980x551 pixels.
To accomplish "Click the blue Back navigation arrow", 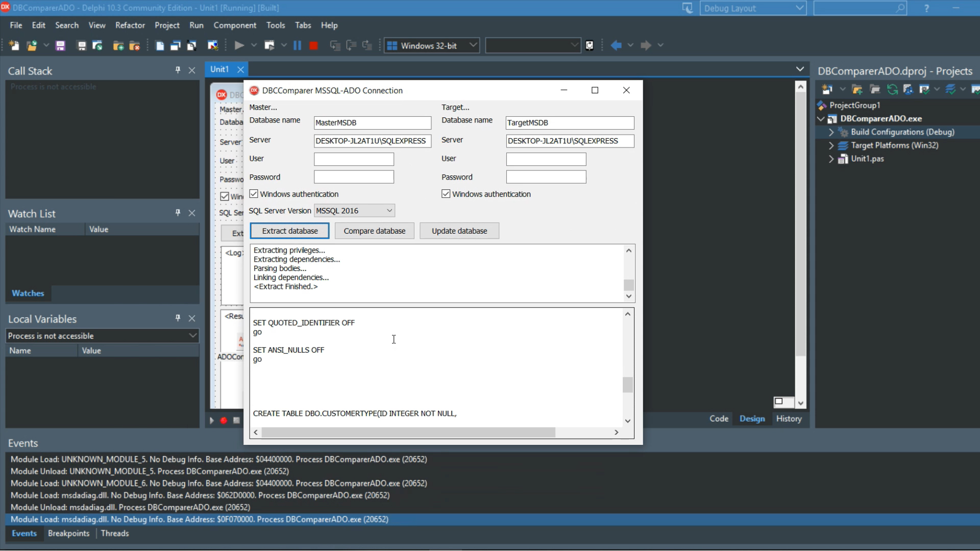I will click(x=616, y=45).
